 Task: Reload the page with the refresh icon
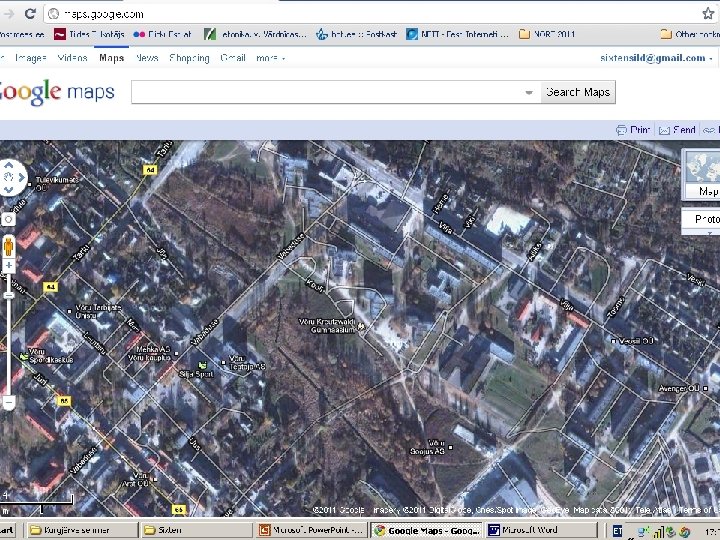pyautogui.click(x=30, y=14)
